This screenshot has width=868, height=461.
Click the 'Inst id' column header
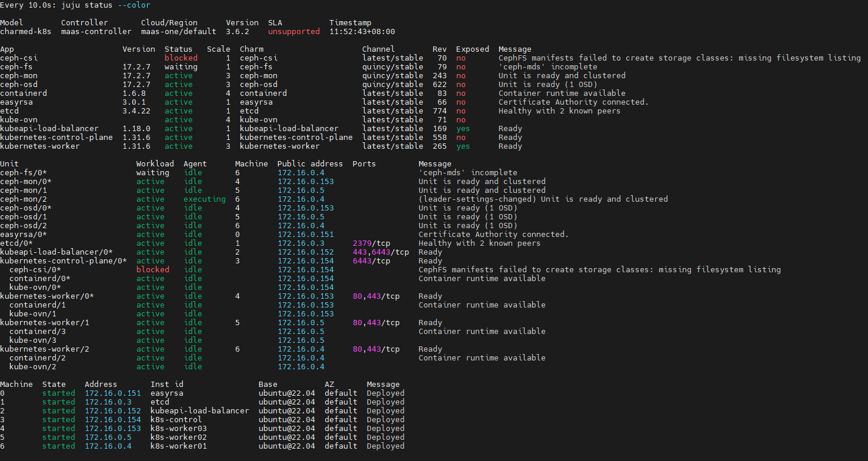(x=167, y=385)
